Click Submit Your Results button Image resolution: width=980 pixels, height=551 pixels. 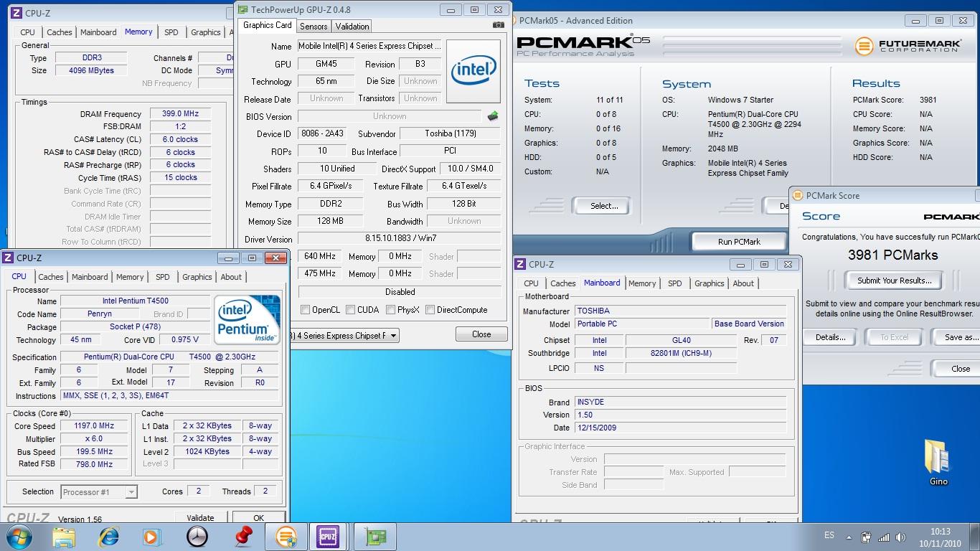pos(894,281)
